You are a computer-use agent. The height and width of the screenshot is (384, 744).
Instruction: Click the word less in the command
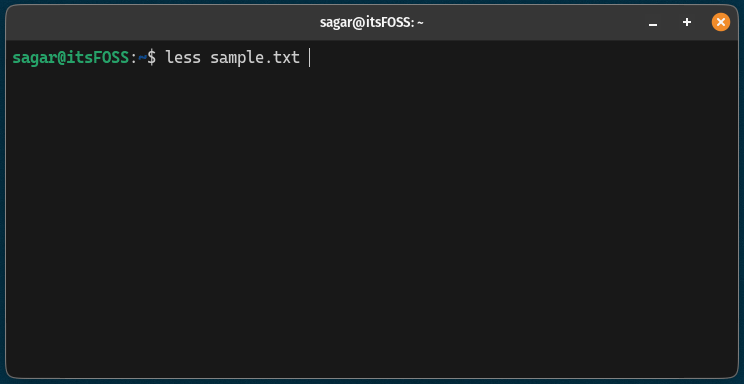pos(183,57)
